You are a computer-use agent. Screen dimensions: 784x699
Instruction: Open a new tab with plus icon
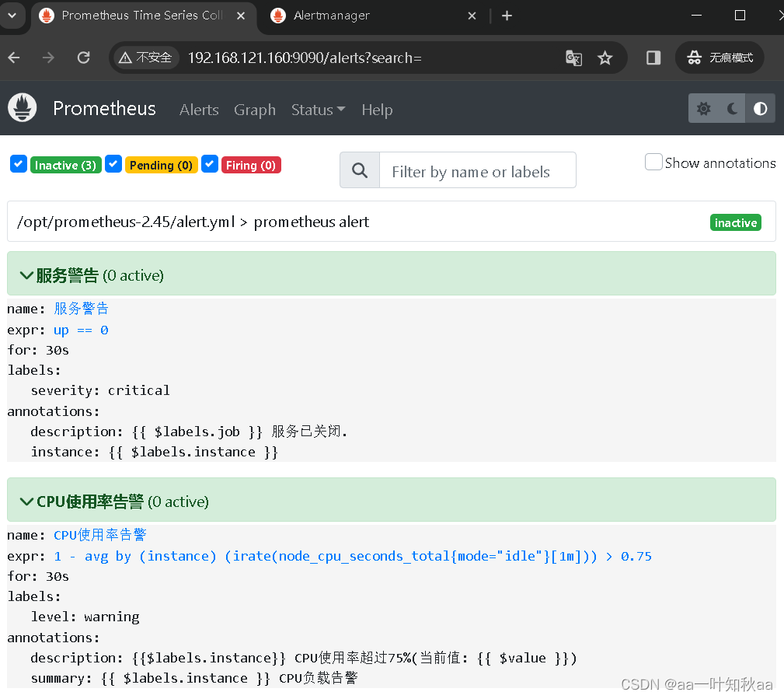507,16
